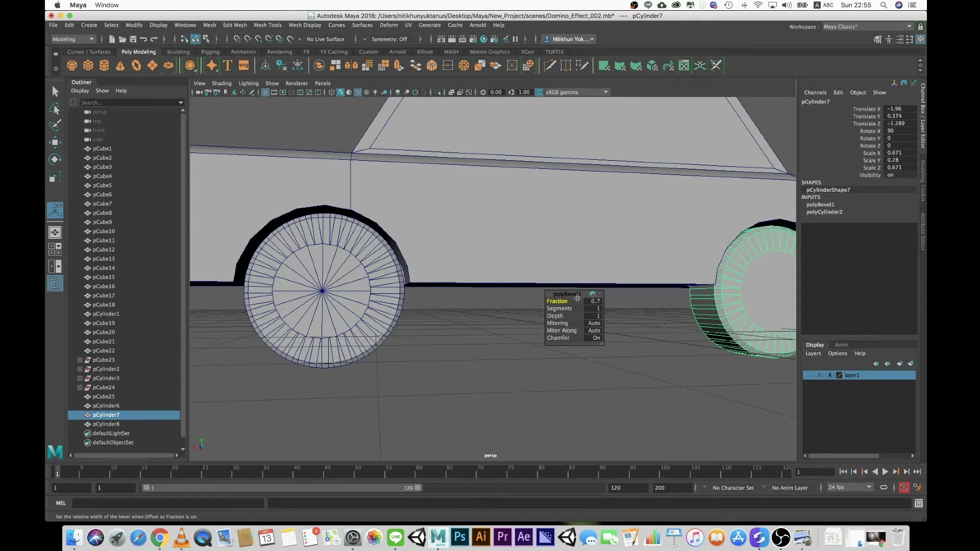Expand the pCylinder3 node in Outliner
The image size is (980, 551).
(x=80, y=379)
